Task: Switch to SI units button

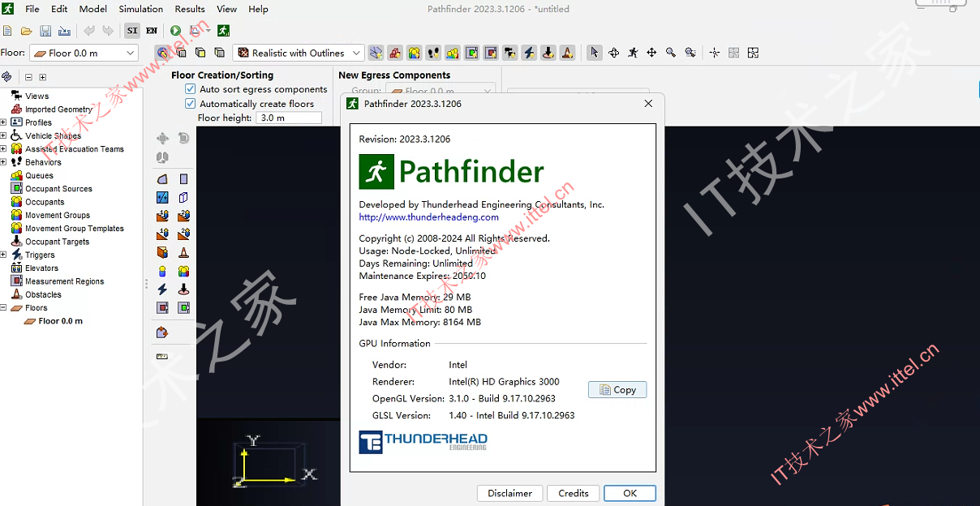Action: pos(132,31)
